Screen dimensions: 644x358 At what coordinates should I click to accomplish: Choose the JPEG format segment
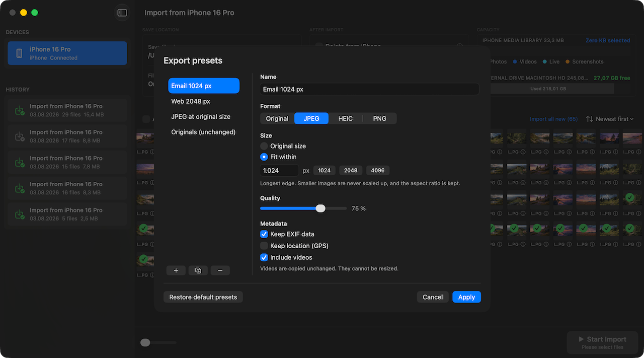click(311, 118)
